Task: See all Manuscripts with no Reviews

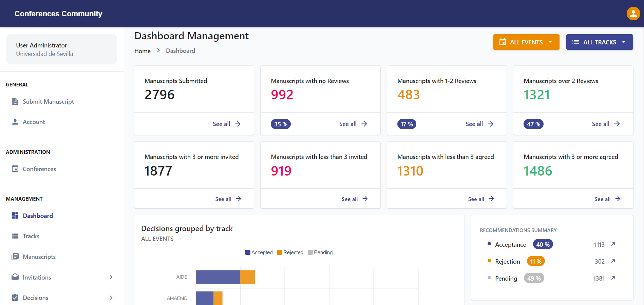Action: [x=353, y=124]
